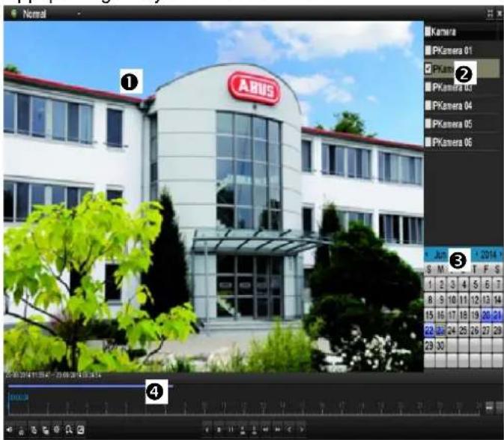Click the hour timeline at mark 10
This screenshot has height=440, width=504.
coord(204,408)
